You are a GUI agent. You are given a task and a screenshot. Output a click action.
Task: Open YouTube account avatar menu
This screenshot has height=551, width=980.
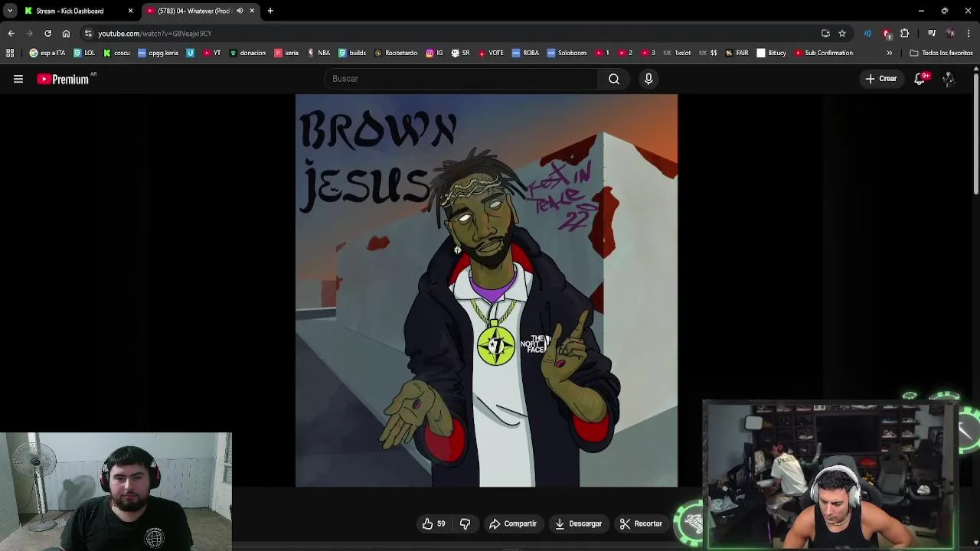pyautogui.click(x=949, y=79)
